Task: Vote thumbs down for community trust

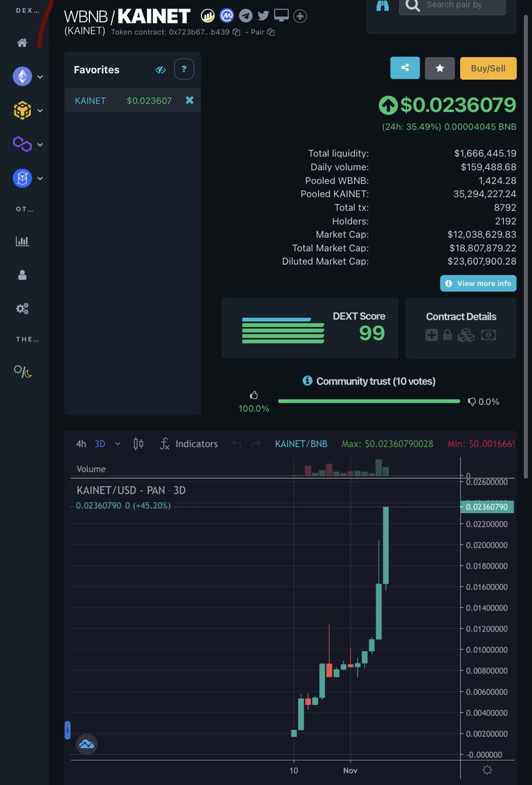Action: [x=472, y=402]
